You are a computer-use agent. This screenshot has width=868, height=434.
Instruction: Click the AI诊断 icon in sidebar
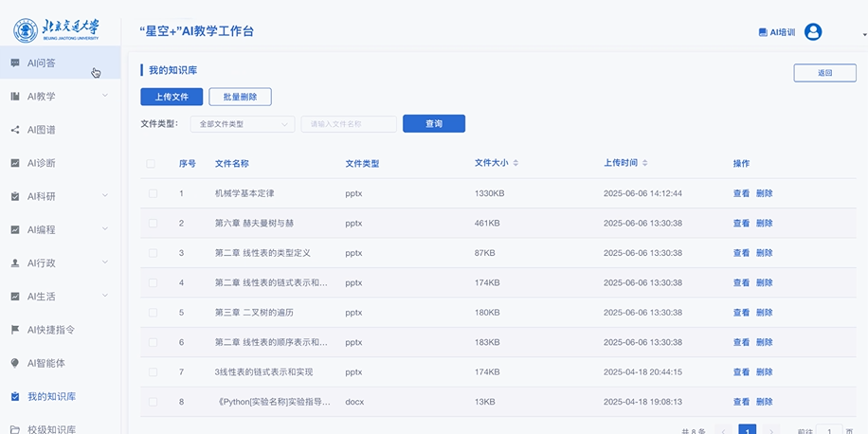pos(15,163)
